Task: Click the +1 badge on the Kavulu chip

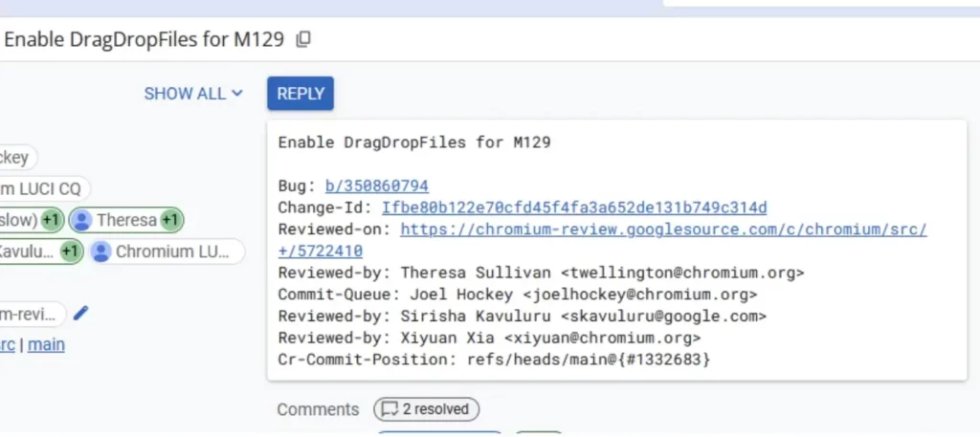Action: (71, 251)
